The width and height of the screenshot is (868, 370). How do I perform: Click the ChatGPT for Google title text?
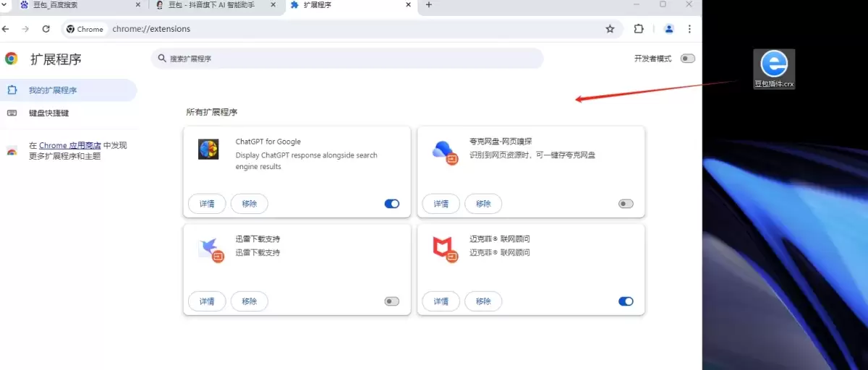click(268, 142)
